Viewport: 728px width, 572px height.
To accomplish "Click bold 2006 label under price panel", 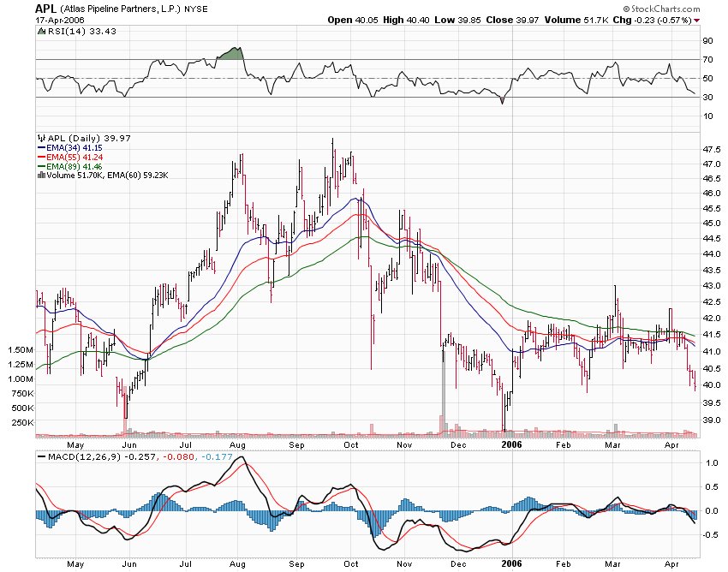I will [512, 444].
